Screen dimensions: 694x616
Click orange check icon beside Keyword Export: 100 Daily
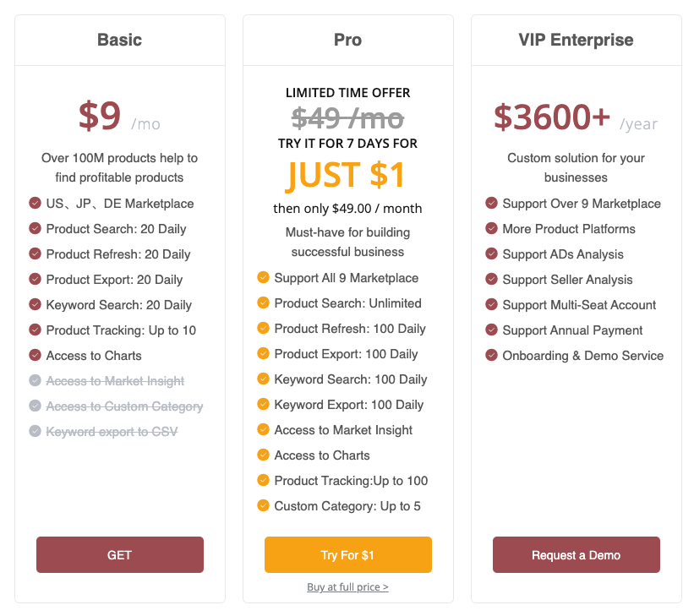[x=263, y=405]
